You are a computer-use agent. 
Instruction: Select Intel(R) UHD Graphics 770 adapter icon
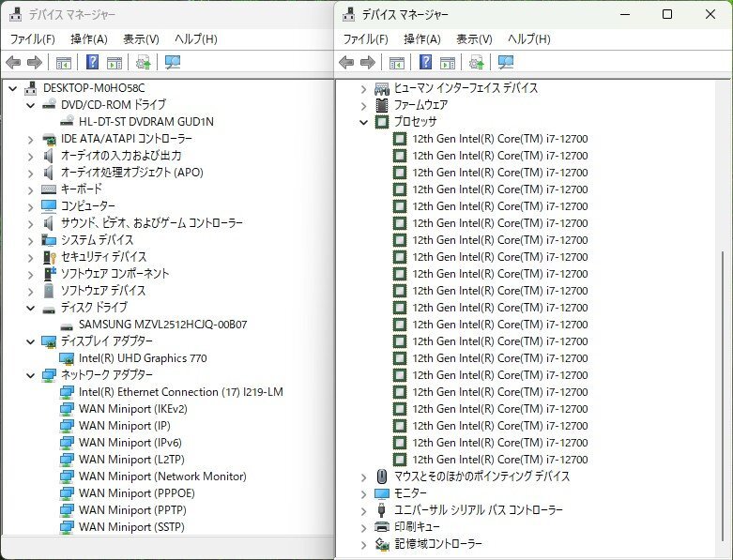click(x=67, y=358)
